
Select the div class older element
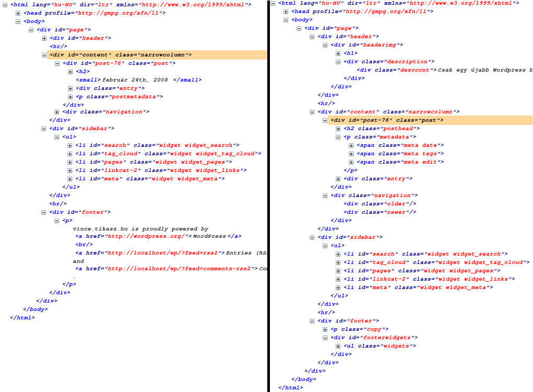click(x=380, y=204)
